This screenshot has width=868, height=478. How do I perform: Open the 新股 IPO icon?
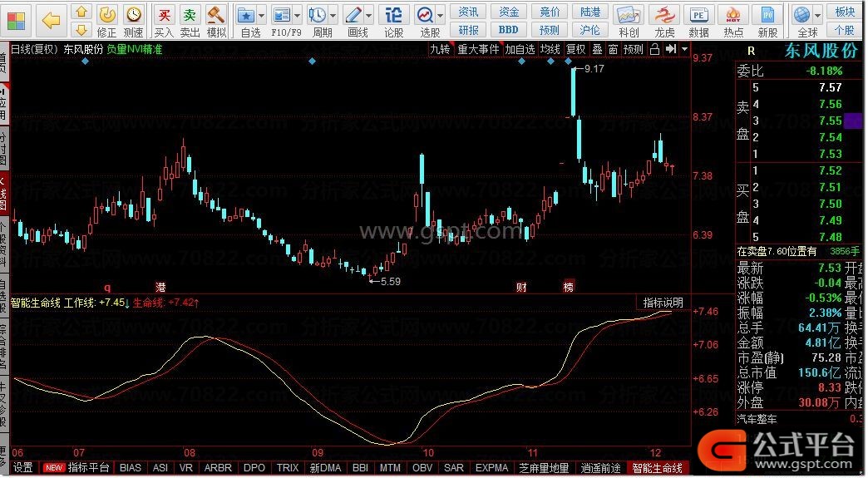(767, 15)
